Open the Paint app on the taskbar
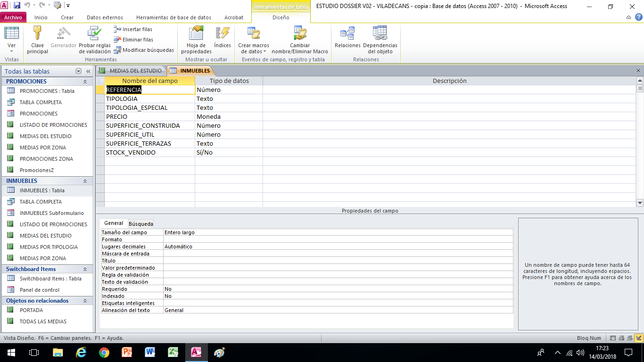This screenshot has width=644, height=362. pos(220,352)
